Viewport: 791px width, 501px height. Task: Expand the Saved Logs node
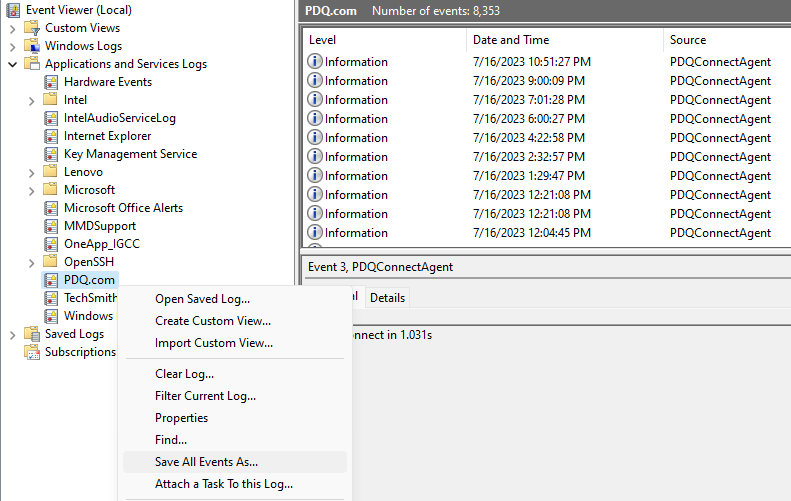(13, 335)
